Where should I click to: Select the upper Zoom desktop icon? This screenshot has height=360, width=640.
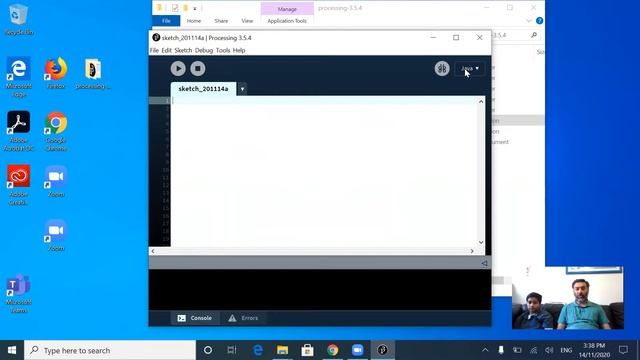56,181
